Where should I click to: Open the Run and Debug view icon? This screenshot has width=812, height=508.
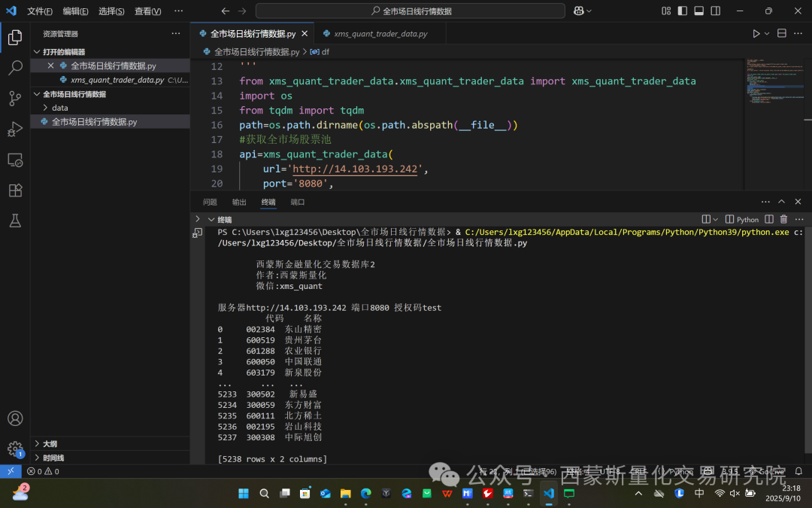pyautogui.click(x=15, y=129)
